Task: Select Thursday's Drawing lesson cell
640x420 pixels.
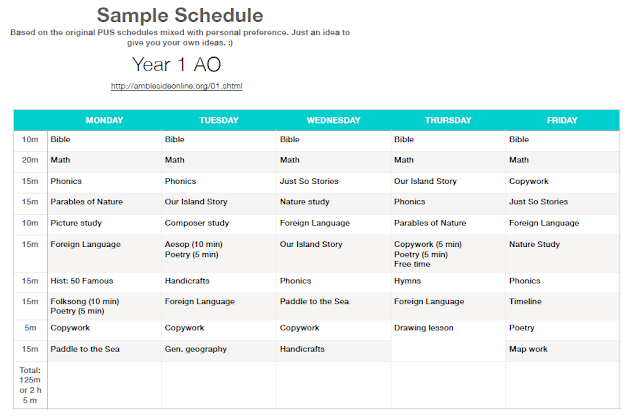Action: [448, 340]
